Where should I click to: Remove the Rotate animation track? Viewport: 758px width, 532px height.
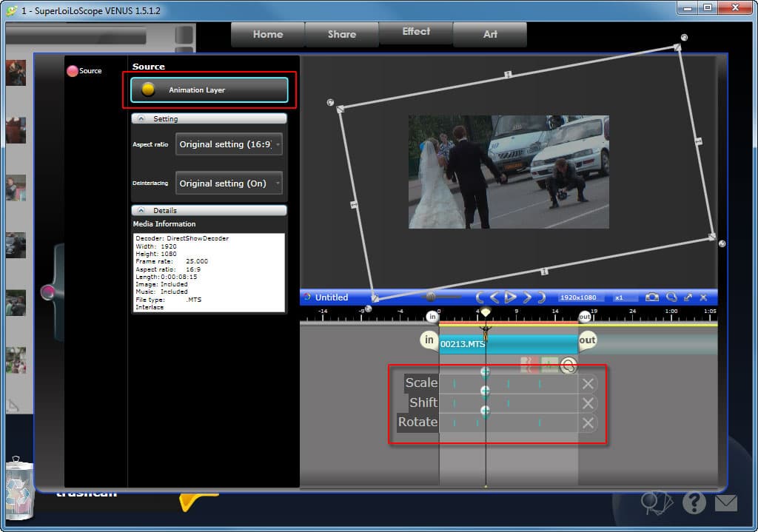click(x=588, y=423)
